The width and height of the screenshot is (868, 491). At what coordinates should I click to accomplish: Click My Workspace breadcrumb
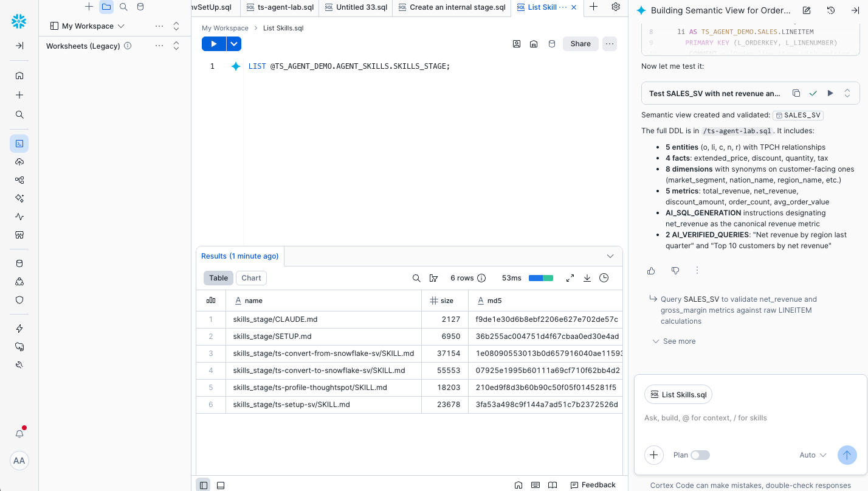tap(225, 28)
